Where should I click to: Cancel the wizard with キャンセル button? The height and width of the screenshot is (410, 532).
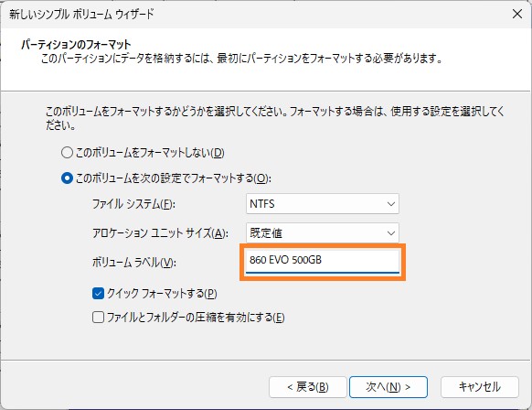click(479, 387)
